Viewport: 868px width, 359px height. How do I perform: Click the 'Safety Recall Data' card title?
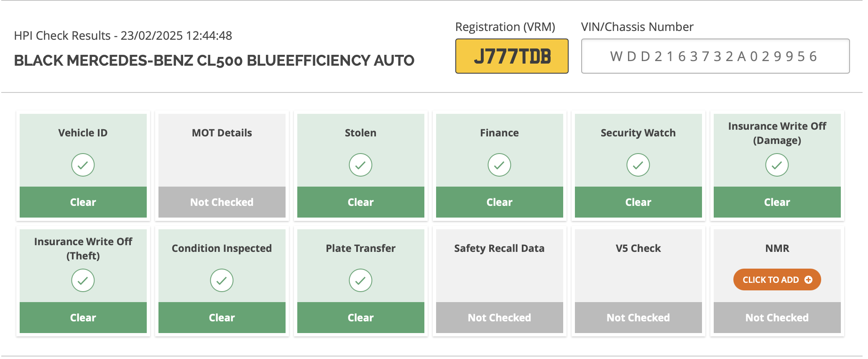(499, 248)
